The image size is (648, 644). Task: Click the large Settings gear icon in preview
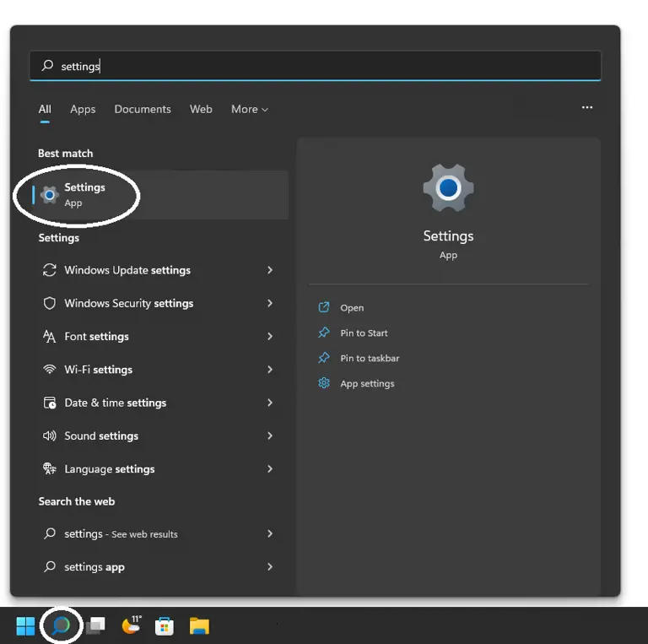[448, 187]
